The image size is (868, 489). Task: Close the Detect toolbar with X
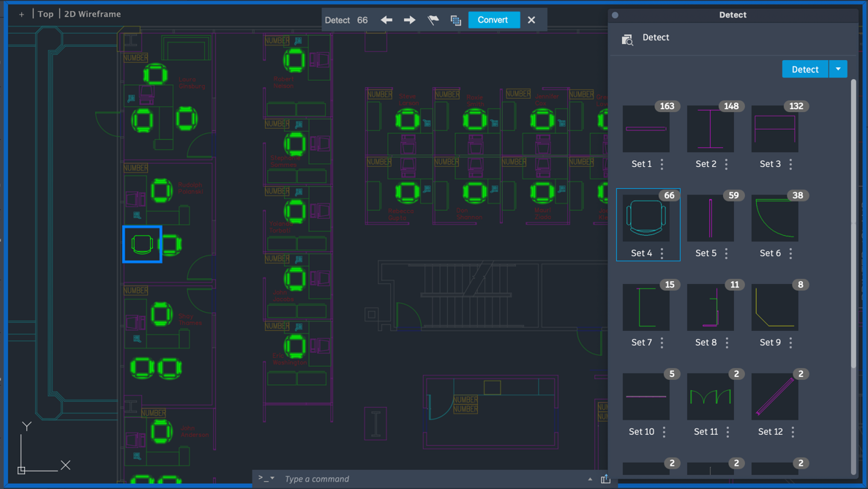(531, 20)
